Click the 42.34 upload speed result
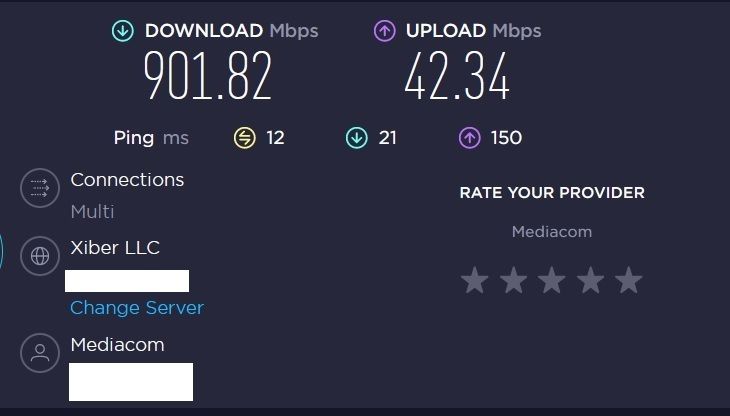Viewport: 730px width, 416px height. (457, 75)
